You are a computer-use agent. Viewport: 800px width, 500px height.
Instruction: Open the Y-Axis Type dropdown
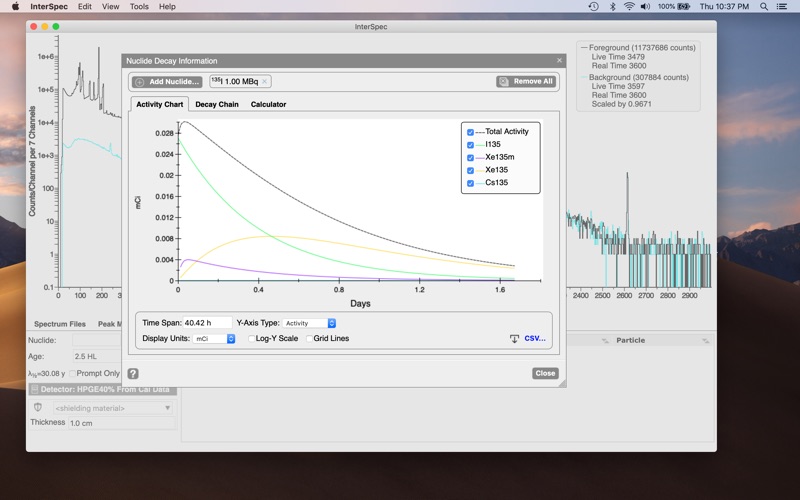tap(309, 323)
